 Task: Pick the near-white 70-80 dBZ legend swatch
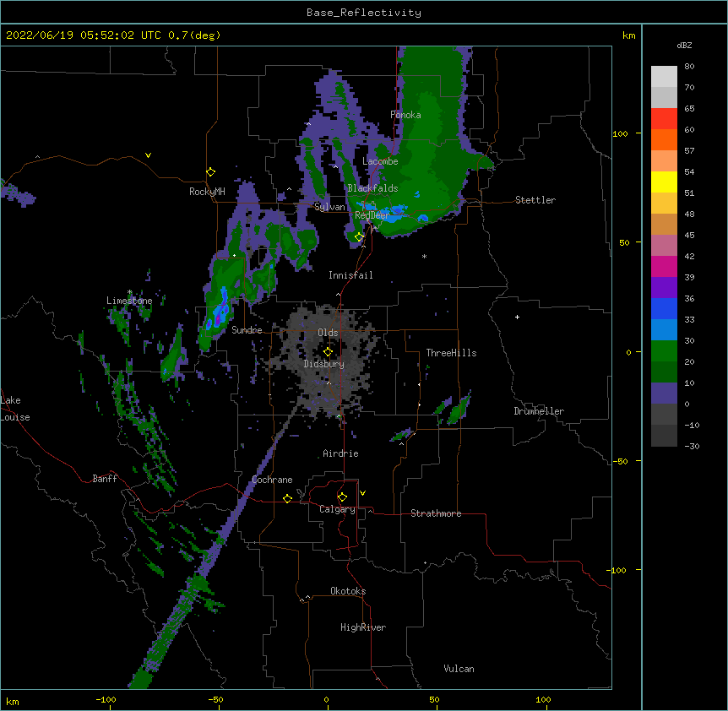point(664,77)
